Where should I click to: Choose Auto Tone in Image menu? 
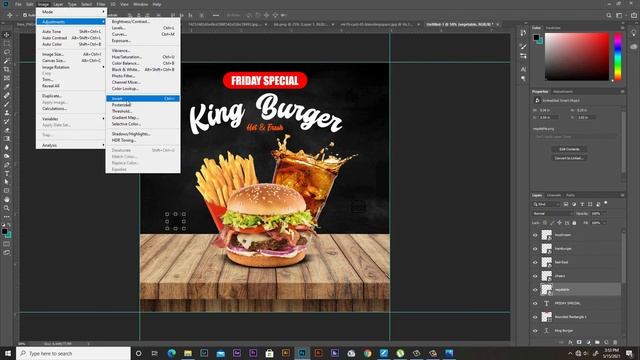71,31
